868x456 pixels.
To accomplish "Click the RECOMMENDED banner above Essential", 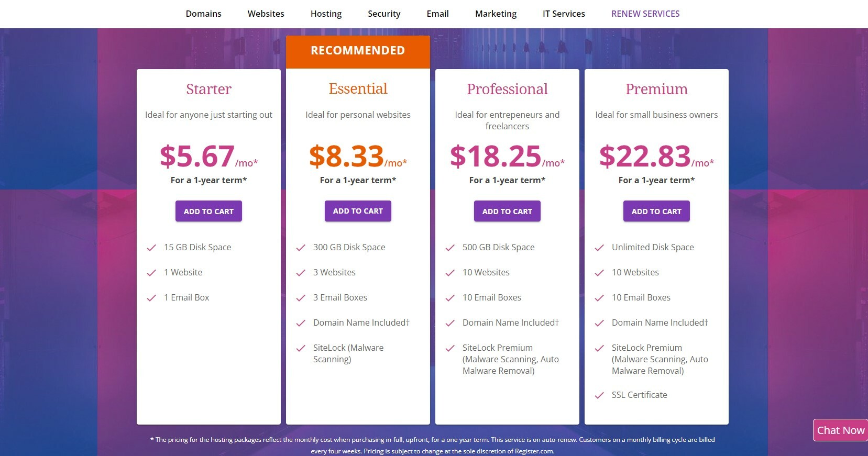I will point(358,50).
